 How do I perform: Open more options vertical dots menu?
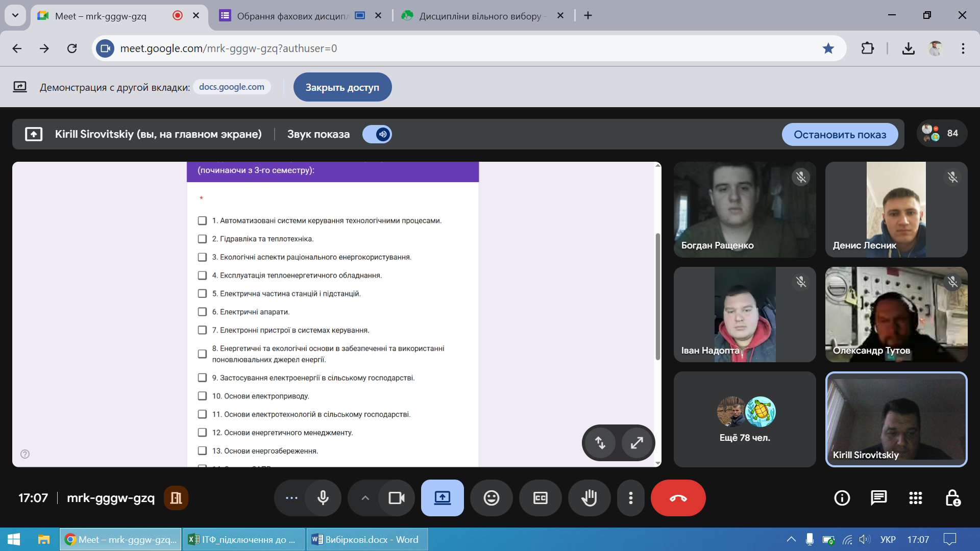(x=631, y=498)
